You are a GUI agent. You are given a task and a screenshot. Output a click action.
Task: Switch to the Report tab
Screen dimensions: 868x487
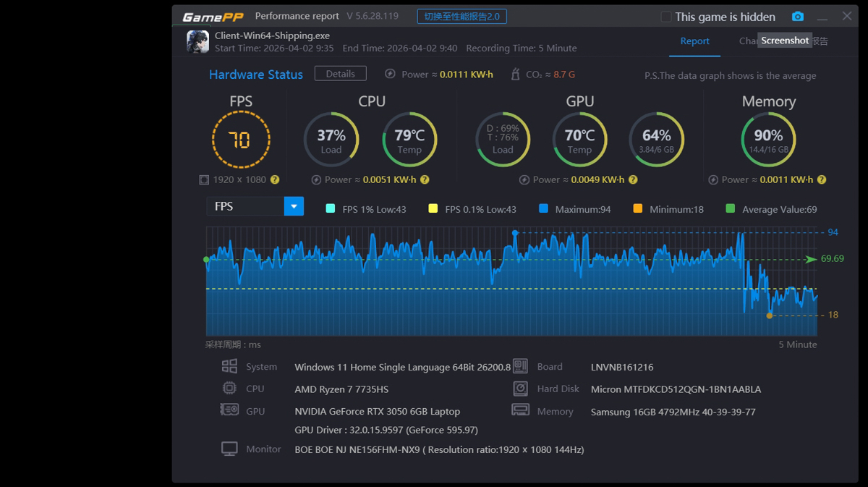click(x=694, y=41)
